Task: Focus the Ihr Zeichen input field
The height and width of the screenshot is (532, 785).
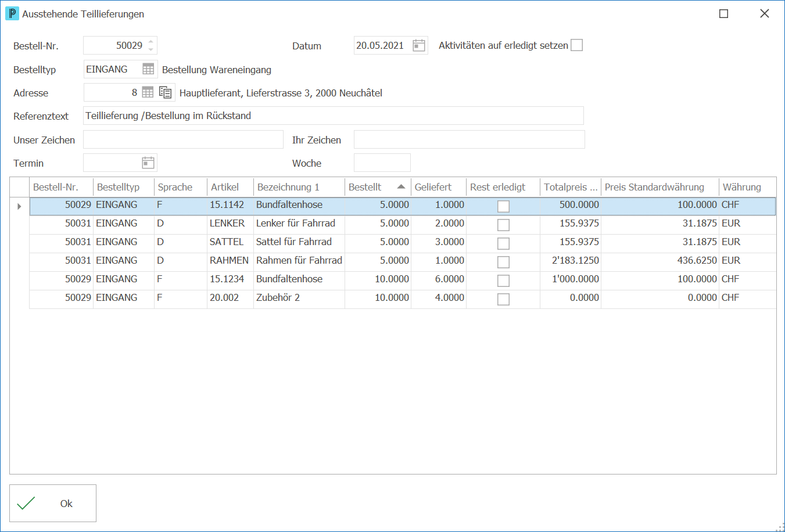Action: click(x=469, y=139)
